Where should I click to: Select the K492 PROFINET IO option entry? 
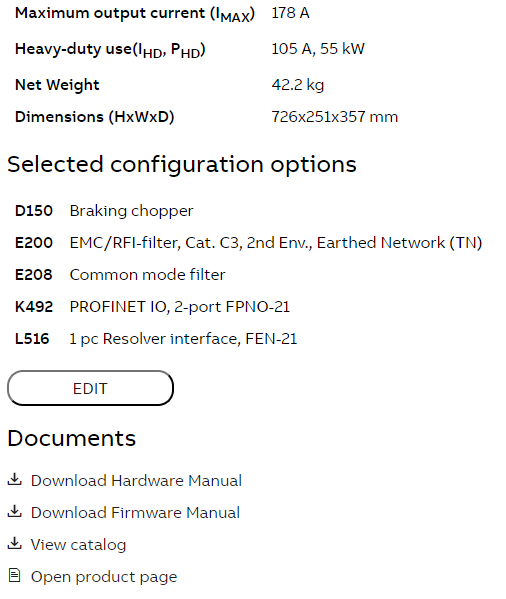tap(152, 307)
